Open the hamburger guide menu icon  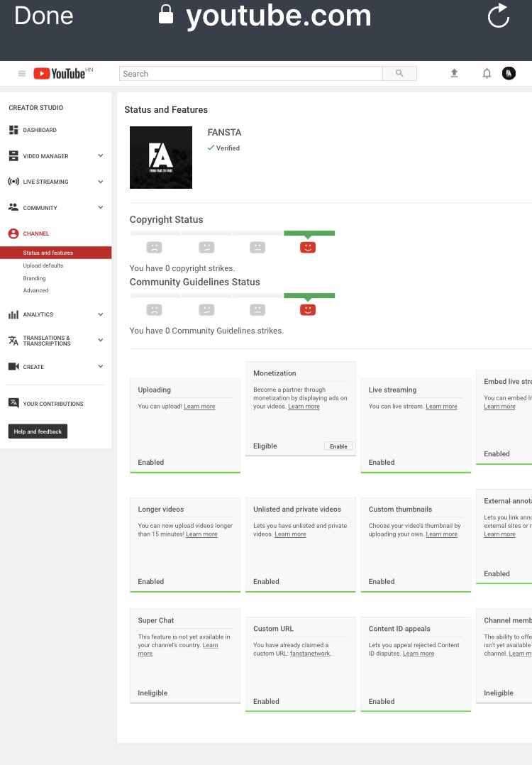pyautogui.click(x=21, y=74)
